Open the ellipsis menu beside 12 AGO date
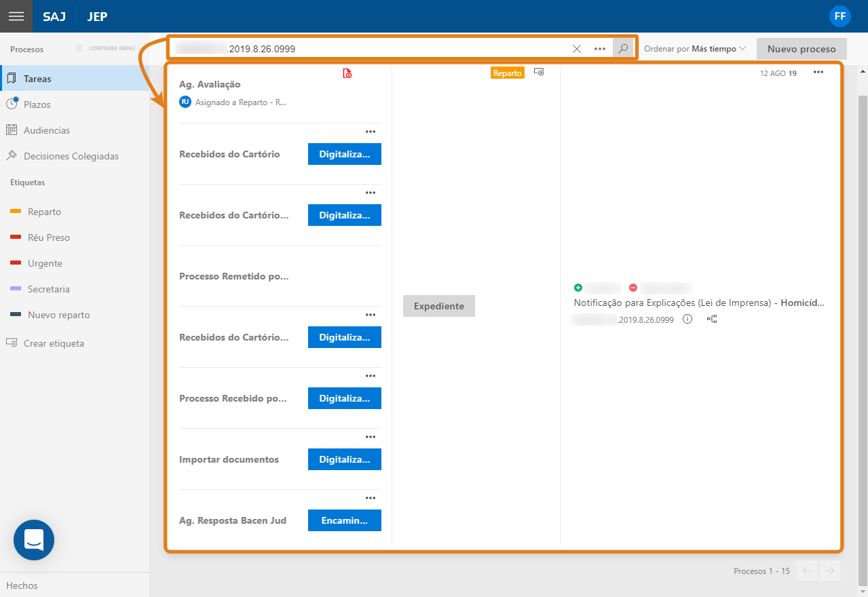The height and width of the screenshot is (597, 868). (818, 72)
